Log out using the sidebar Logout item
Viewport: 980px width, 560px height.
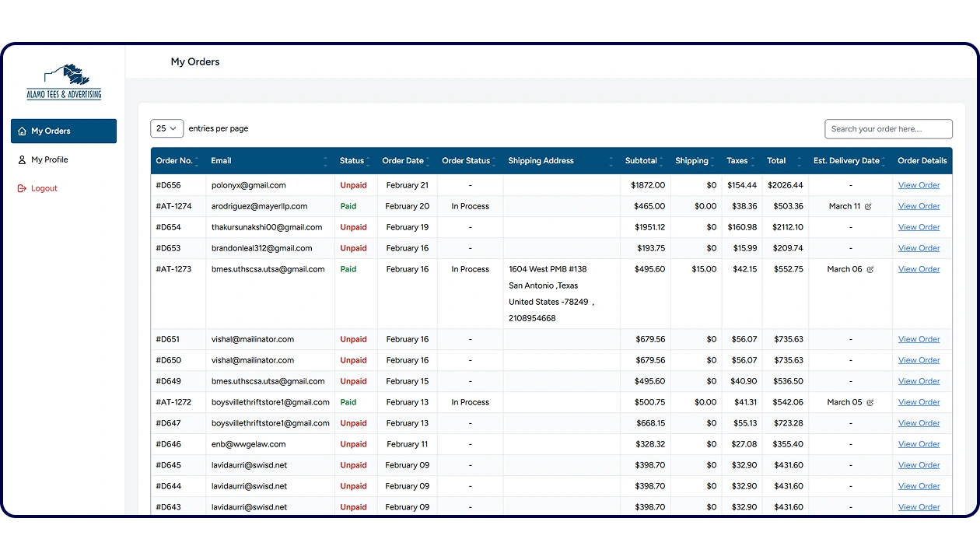point(44,189)
